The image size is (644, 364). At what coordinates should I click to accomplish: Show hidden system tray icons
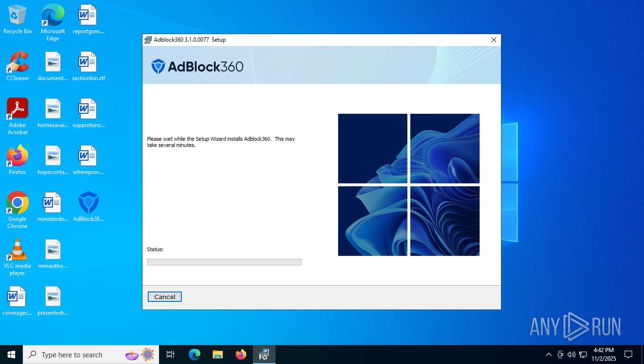coord(549,355)
